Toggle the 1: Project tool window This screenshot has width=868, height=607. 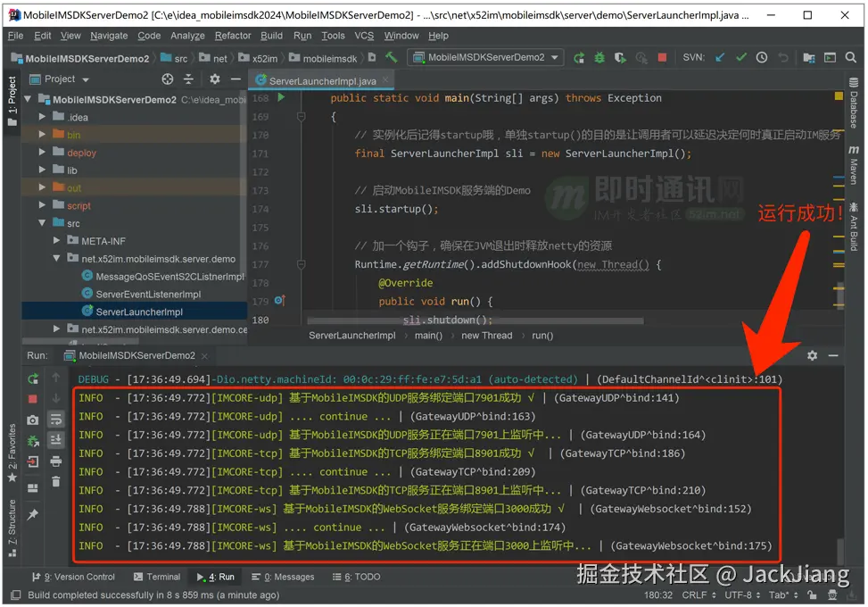tap(12, 101)
